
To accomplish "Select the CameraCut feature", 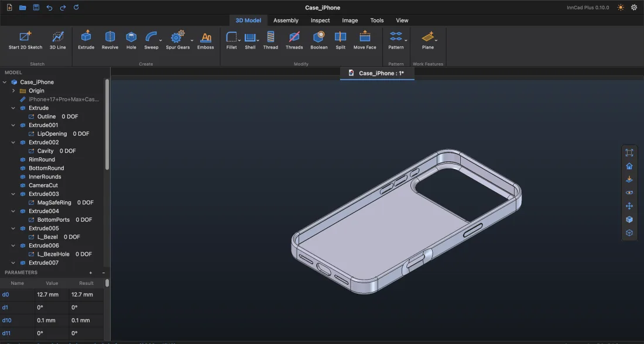I will (43, 185).
